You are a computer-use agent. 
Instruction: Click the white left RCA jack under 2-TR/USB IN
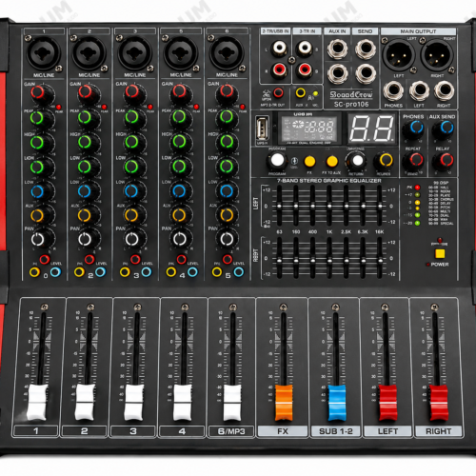pyautogui.click(x=279, y=48)
